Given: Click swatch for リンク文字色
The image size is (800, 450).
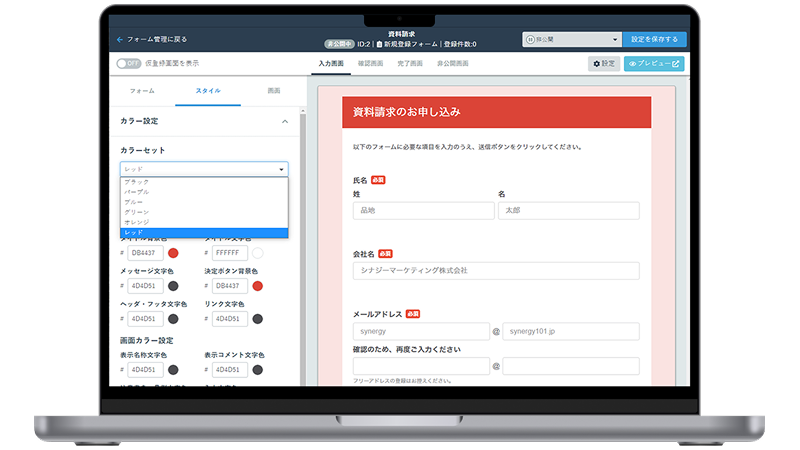Looking at the screenshot, I should pos(258,319).
